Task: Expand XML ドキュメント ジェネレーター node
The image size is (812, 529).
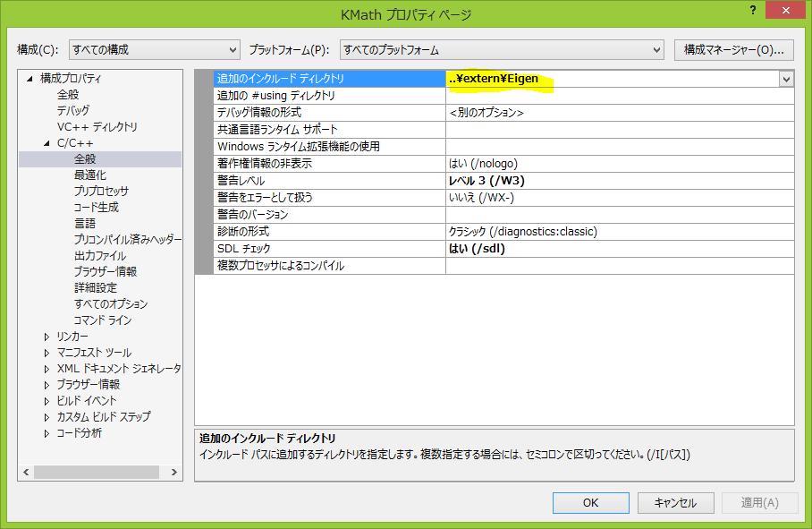Action: tap(47, 369)
